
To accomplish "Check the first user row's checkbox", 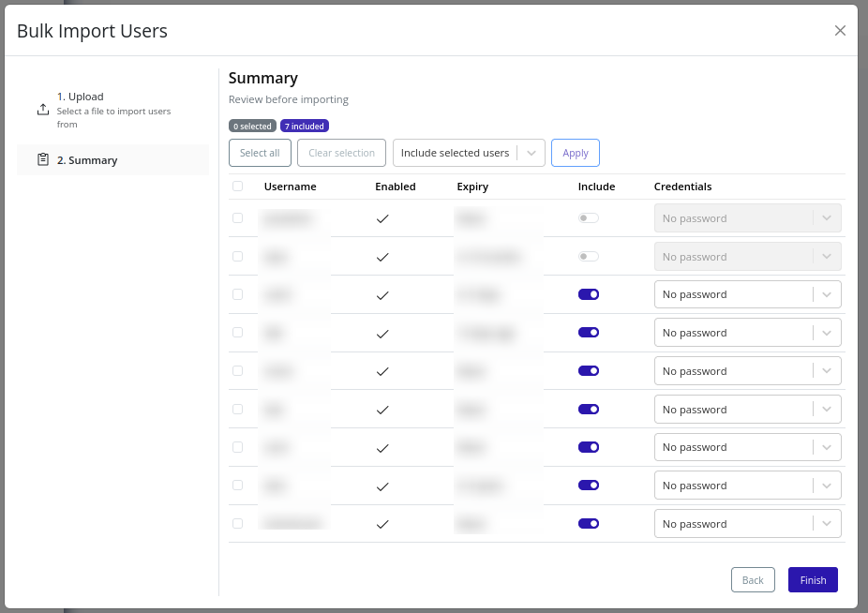I will click(x=237, y=217).
